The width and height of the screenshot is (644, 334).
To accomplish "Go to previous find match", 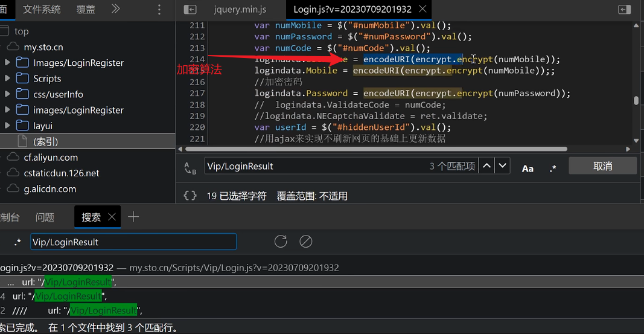I will tap(486, 166).
